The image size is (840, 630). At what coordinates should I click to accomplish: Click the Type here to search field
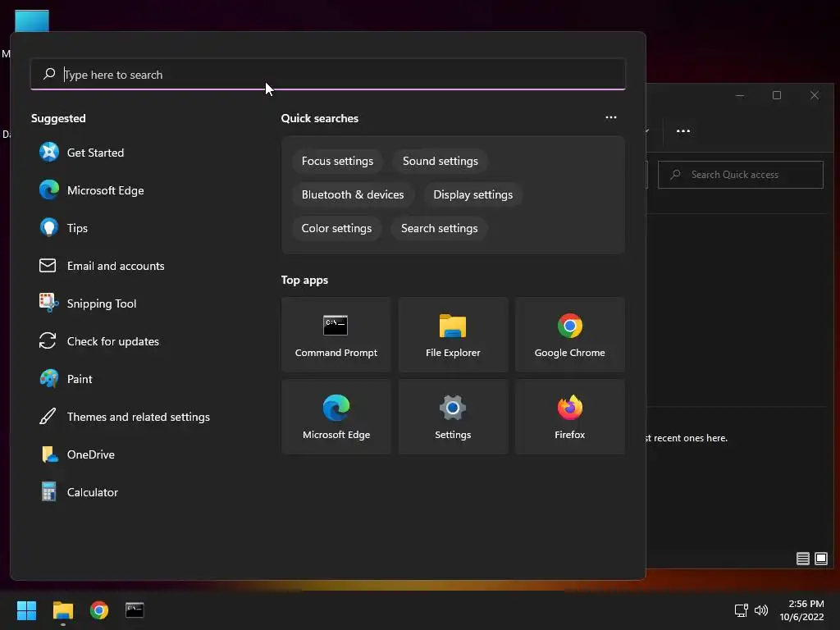[x=328, y=75]
